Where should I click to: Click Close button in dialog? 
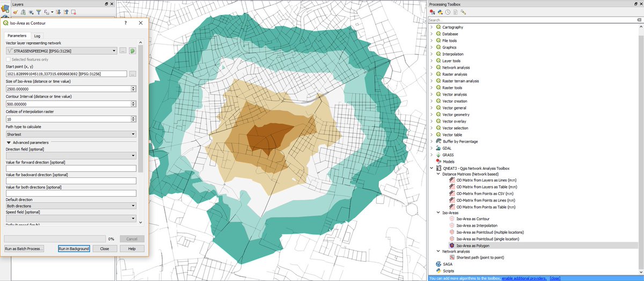[x=105, y=249]
